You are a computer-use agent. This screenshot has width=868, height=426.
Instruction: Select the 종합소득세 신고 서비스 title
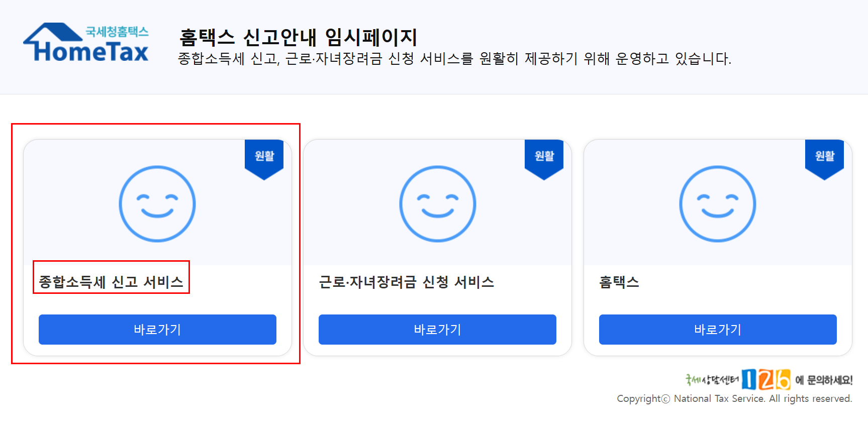click(111, 282)
